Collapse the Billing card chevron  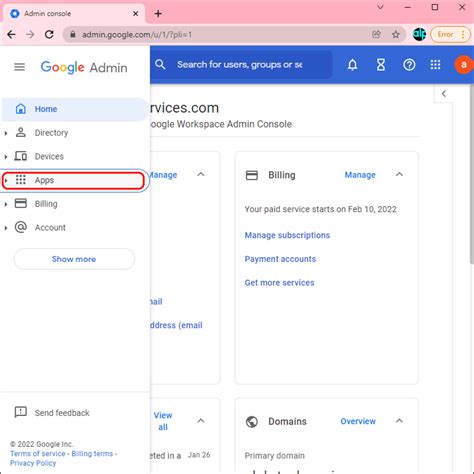click(x=399, y=174)
